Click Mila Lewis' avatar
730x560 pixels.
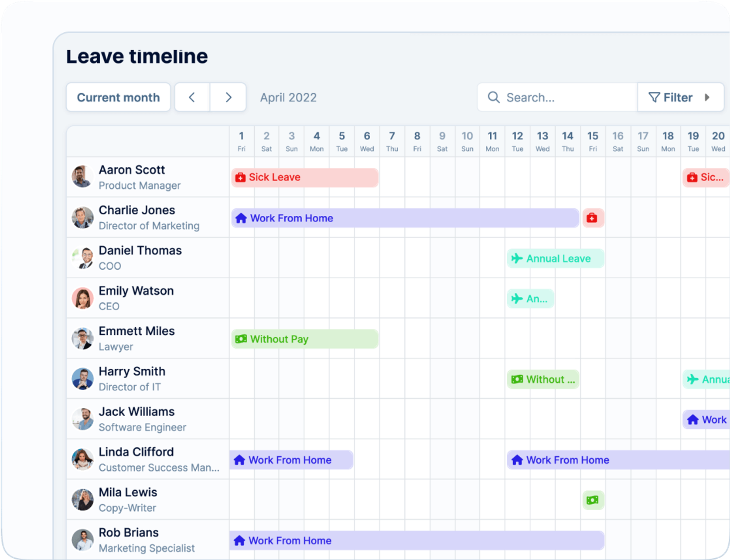coord(82,499)
